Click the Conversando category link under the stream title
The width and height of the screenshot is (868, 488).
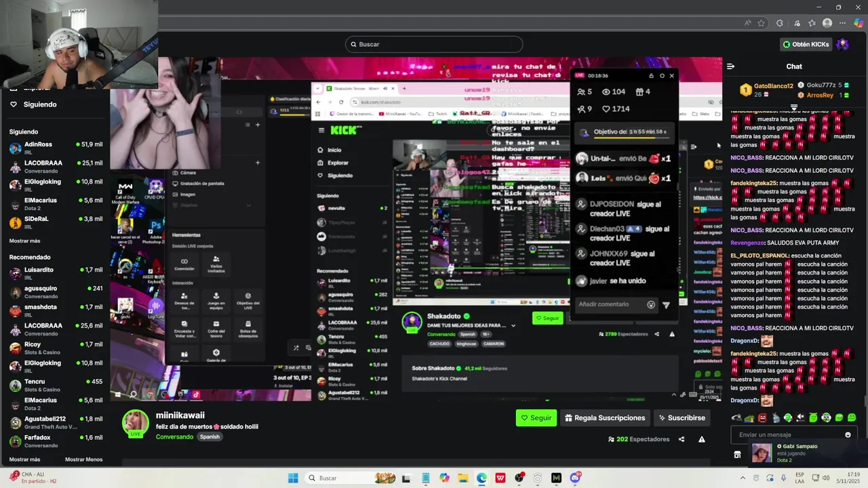tap(174, 437)
